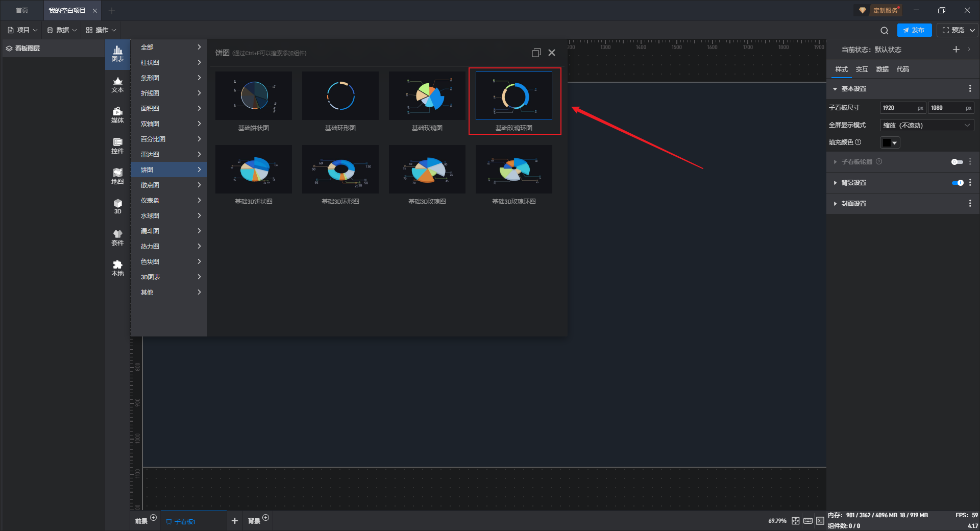Open the 预览 dropdown arrow

coord(972,30)
